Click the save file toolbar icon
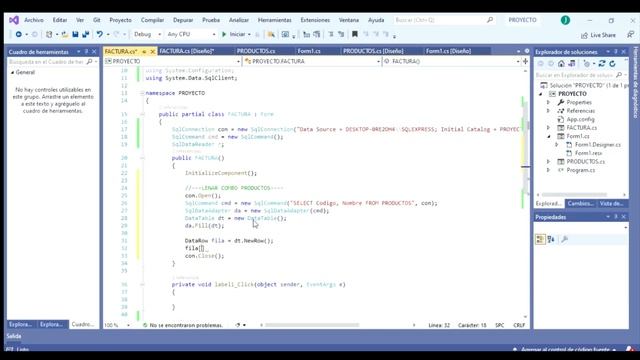 click(x=76, y=35)
